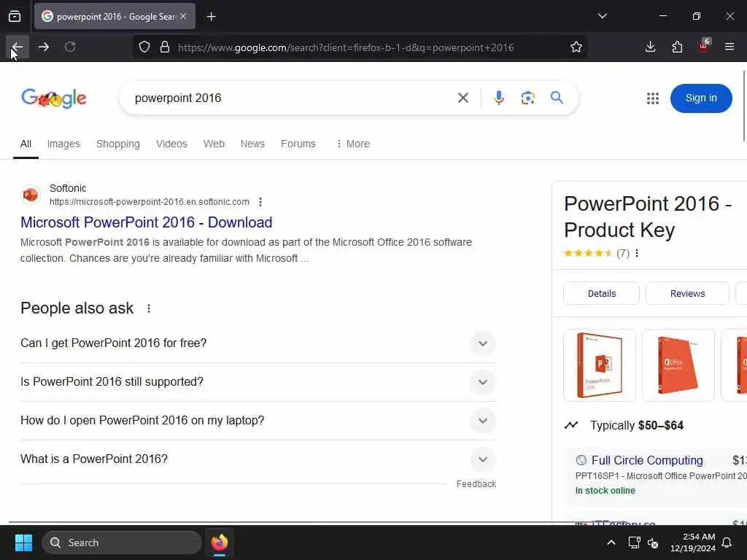
Task: Select the All results tab
Action: tap(26, 144)
